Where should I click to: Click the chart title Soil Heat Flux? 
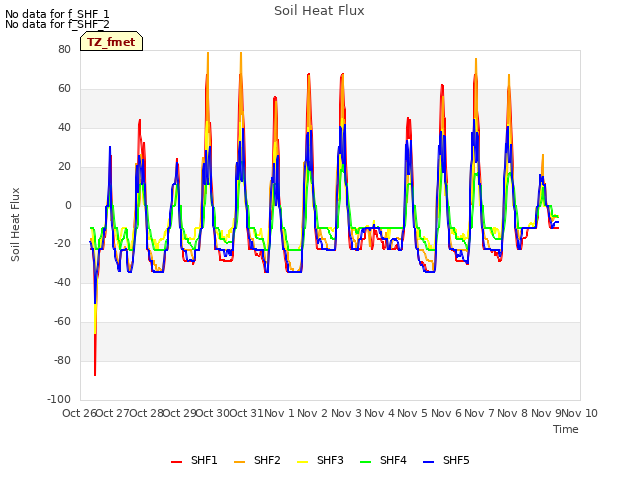click(x=319, y=11)
